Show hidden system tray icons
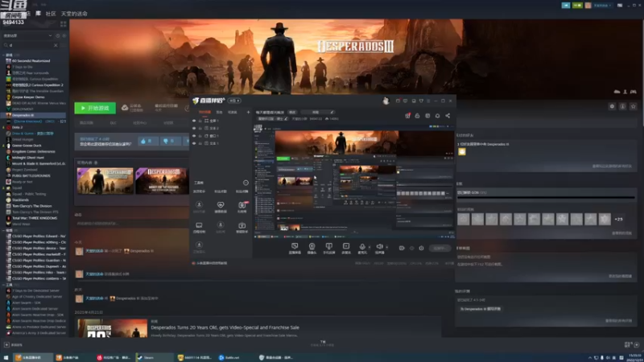This screenshot has width=644, height=362. coord(590,358)
